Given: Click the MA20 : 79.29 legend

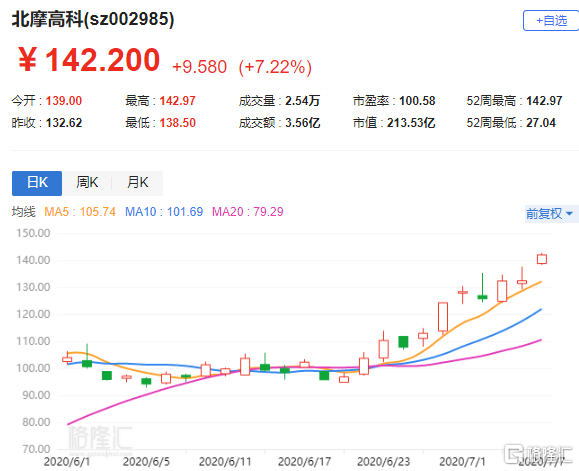Looking at the screenshot, I should pyautogui.click(x=248, y=212).
